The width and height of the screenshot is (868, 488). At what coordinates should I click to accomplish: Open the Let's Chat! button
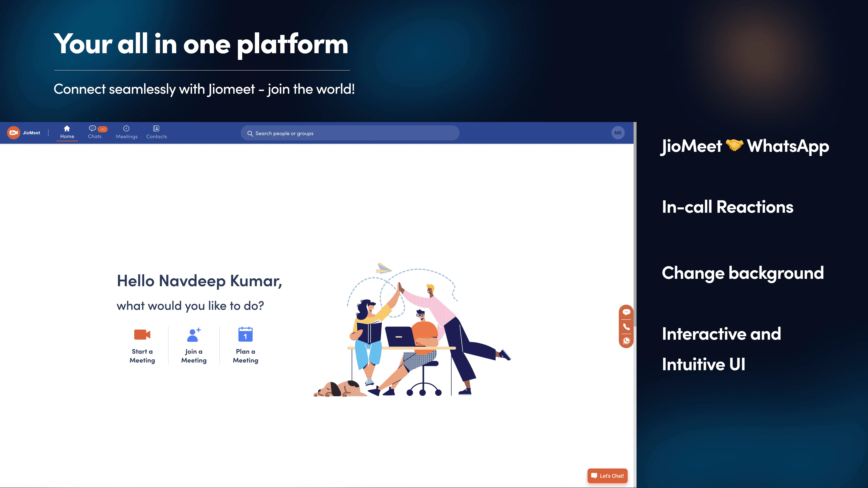pos(608,475)
